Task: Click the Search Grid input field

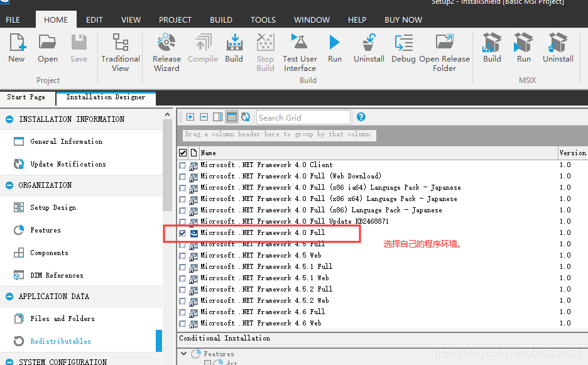Action: 303,117
